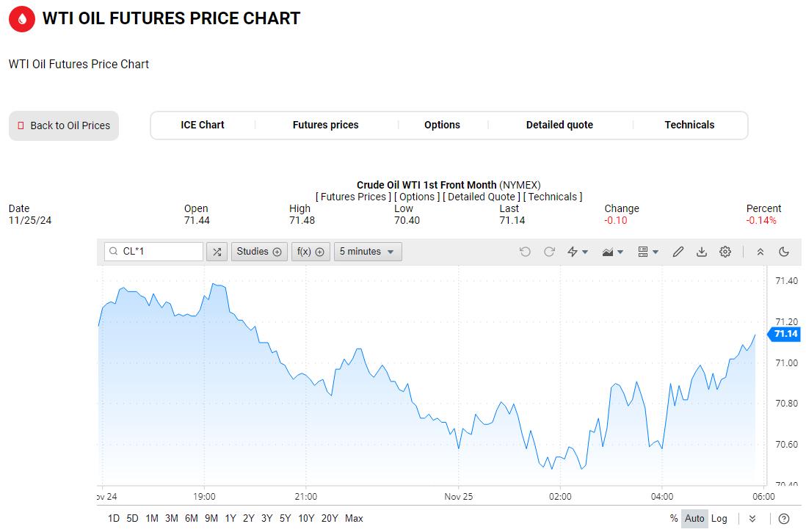Expand range options double chevron down
The image size is (806, 532).
point(752,519)
